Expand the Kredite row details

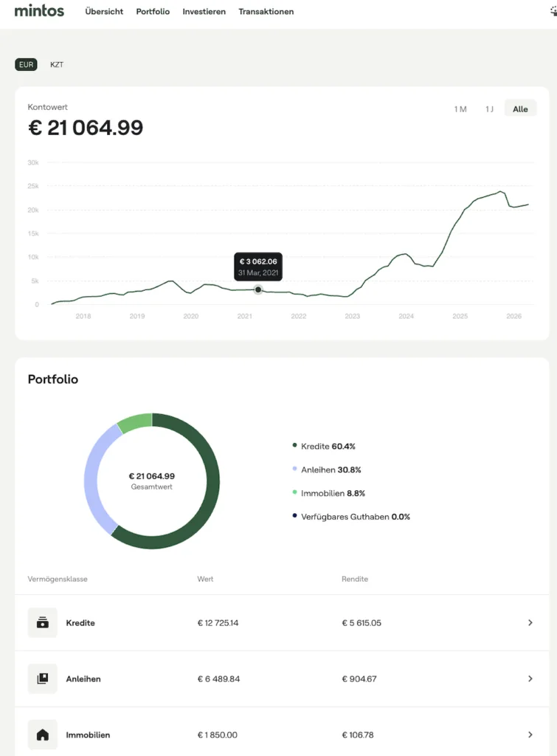pyautogui.click(x=530, y=622)
